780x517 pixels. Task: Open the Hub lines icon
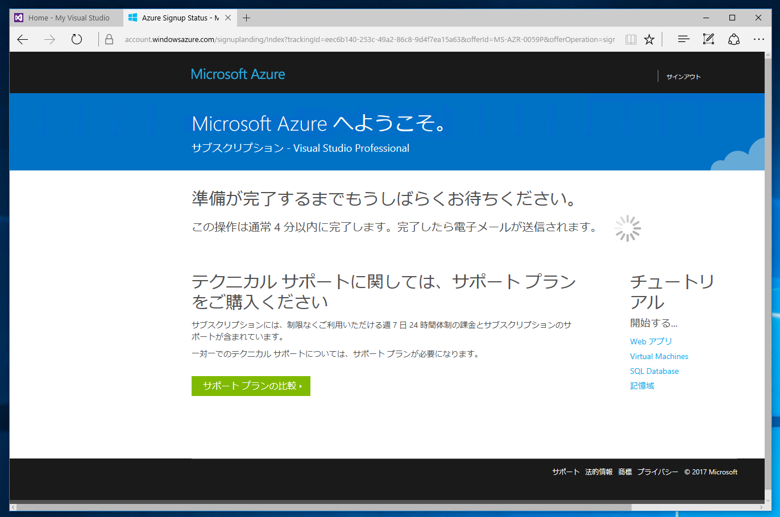tap(683, 39)
